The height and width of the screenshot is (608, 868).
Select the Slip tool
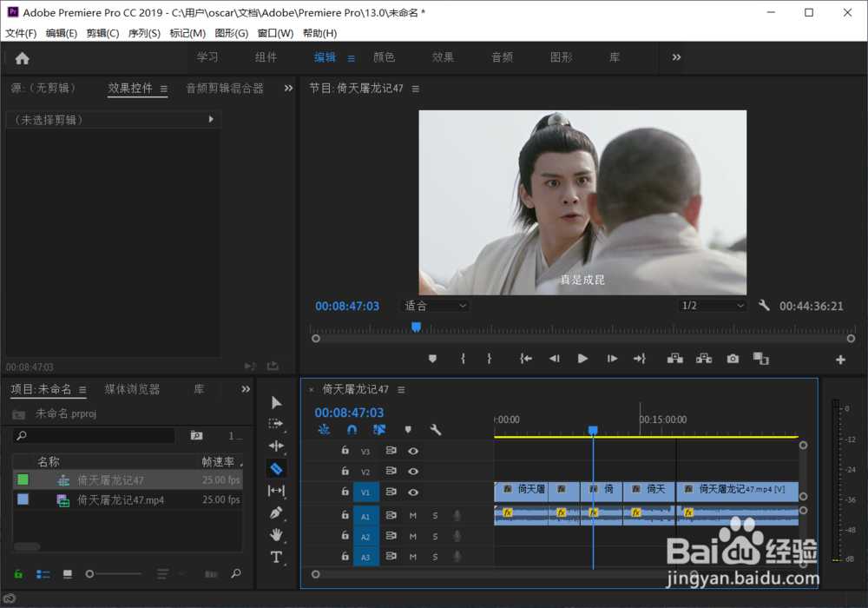point(276,491)
